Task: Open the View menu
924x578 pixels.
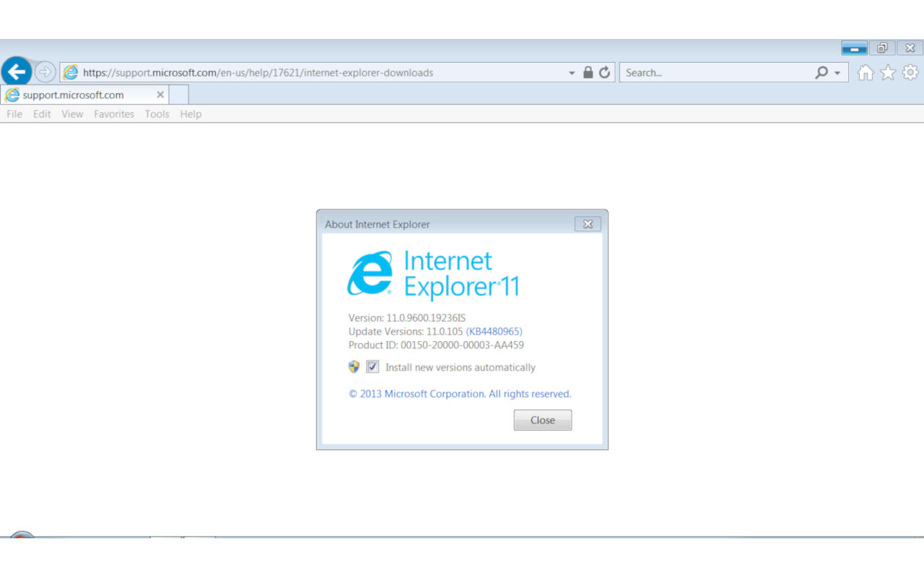Action: tap(72, 114)
